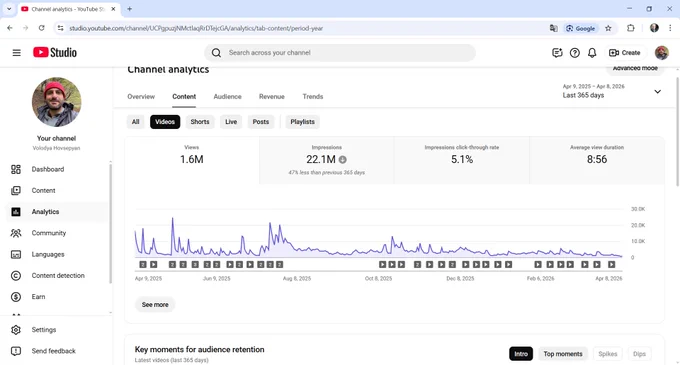The height and width of the screenshot is (365, 680).
Task: Open the Settings gear icon
Action: pyautogui.click(x=16, y=330)
